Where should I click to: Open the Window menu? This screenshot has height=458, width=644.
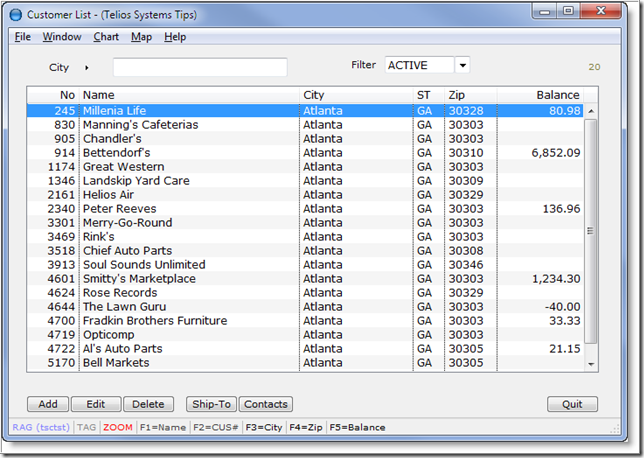(62, 37)
